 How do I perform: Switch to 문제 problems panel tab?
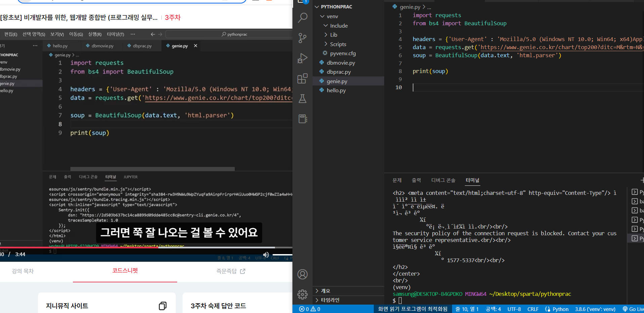397,180
